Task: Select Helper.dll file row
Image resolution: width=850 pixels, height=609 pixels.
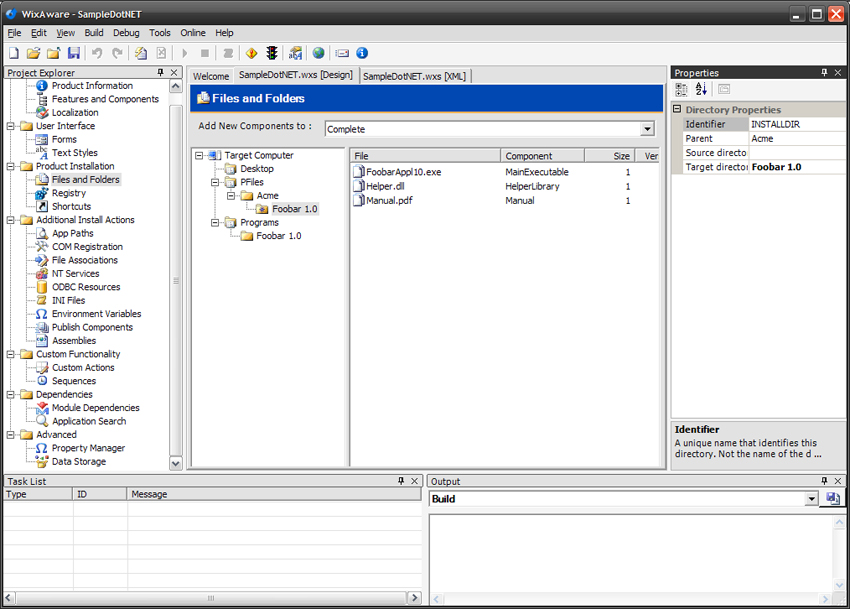Action: [385, 186]
